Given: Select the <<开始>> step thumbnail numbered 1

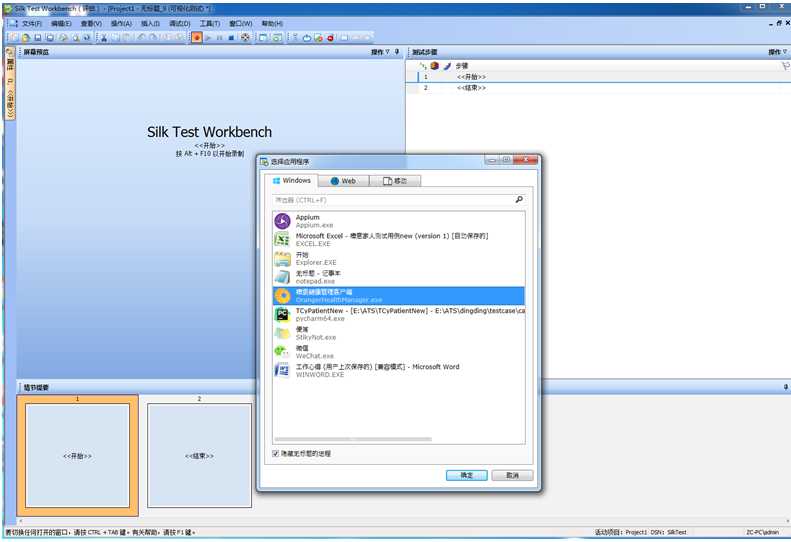Looking at the screenshot, I should coord(78,455).
